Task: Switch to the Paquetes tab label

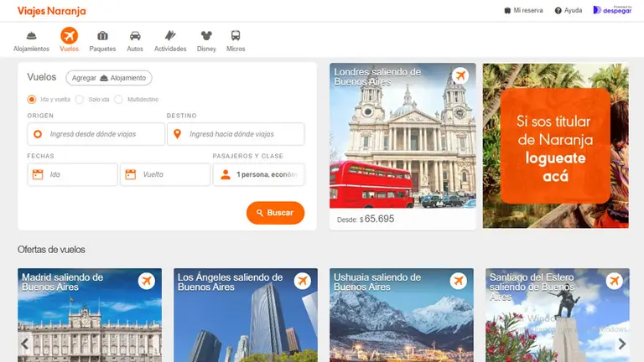Action: pos(102,49)
